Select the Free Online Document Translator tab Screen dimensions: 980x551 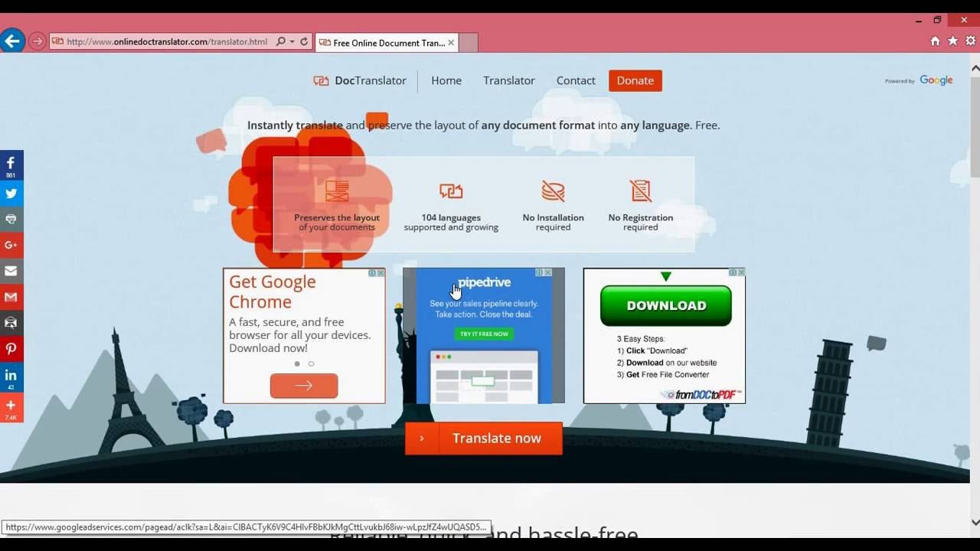[x=387, y=43]
